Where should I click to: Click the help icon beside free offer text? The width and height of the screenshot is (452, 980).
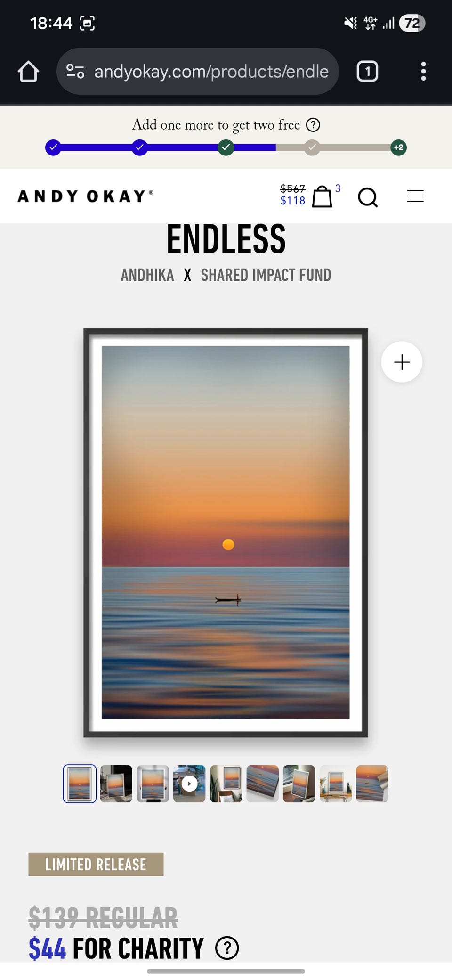(x=313, y=125)
